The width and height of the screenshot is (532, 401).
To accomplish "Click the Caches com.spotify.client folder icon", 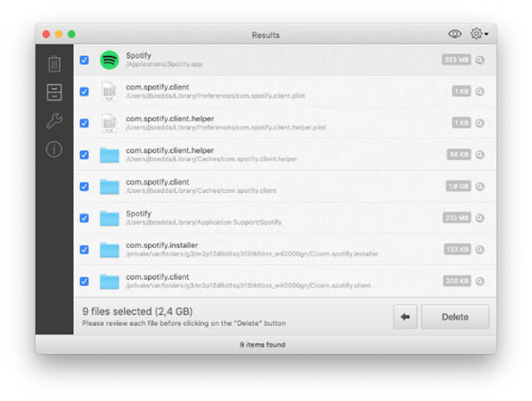I will pyautogui.click(x=110, y=187).
